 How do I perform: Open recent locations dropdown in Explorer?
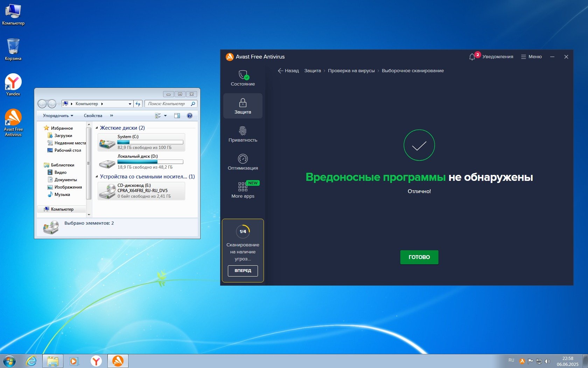coord(59,104)
